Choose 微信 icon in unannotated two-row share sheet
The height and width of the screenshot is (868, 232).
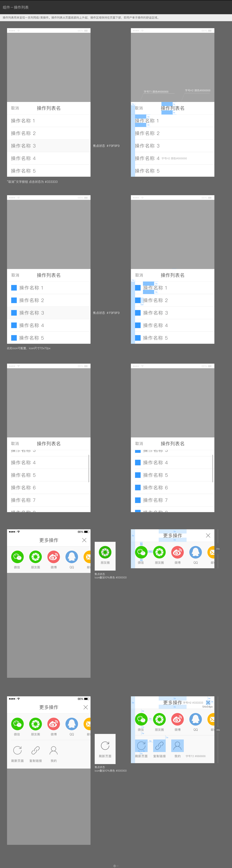pyautogui.click(x=18, y=724)
